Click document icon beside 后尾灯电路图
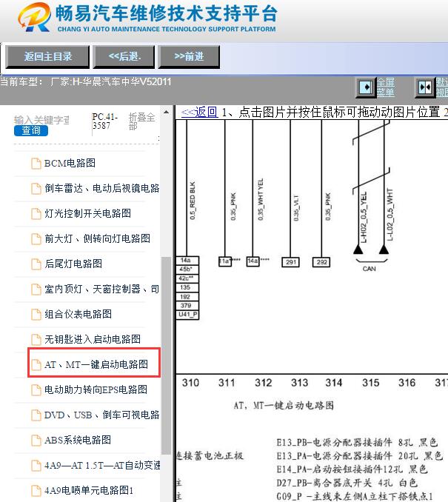Screen dimensions: 448x502 tap(36, 264)
